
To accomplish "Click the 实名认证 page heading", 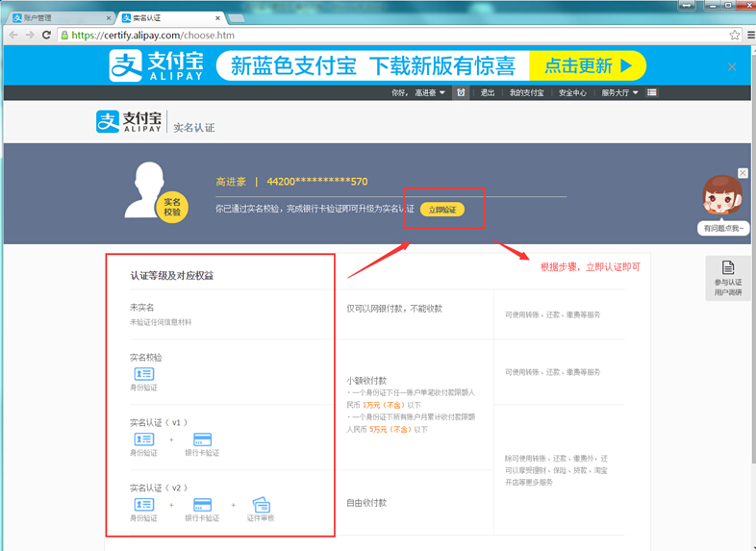I will click(x=194, y=128).
